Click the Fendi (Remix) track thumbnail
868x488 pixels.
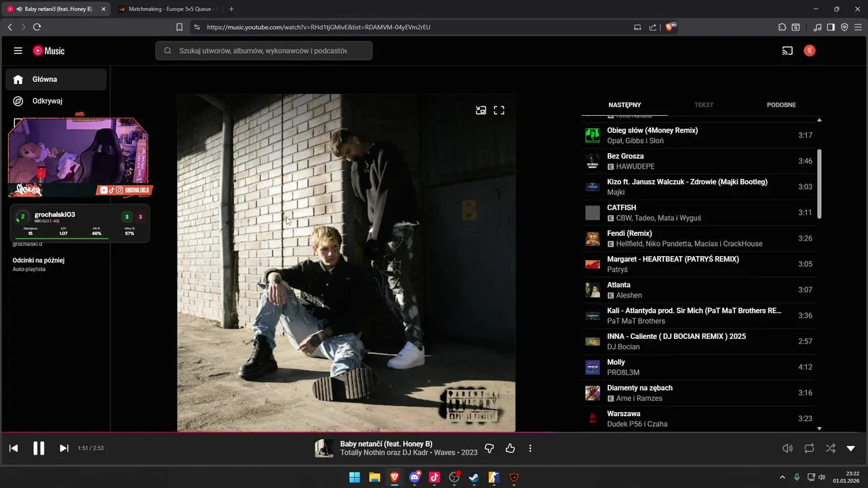tap(593, 239)
